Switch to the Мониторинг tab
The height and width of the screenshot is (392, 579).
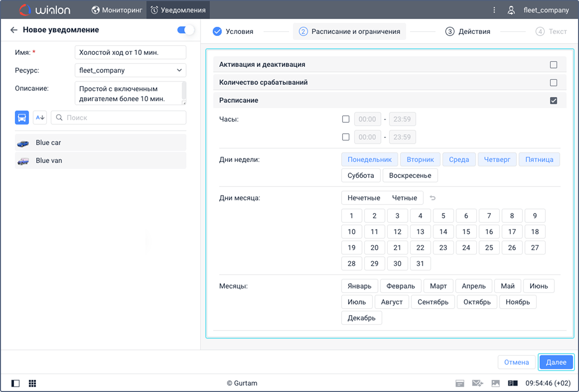point(117,10)
